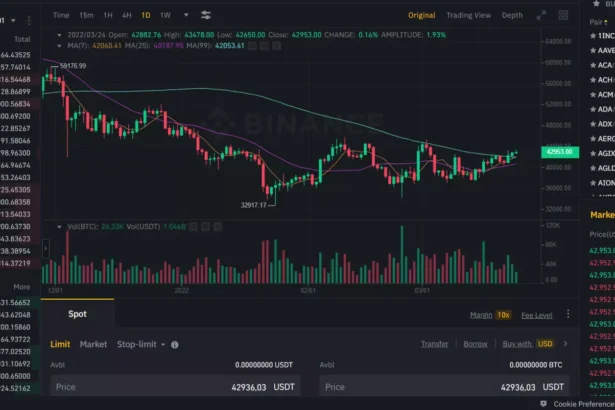The height and width of the screenshot is (410, 615).
Task: Select the Original chart view
Action: [422, 15]
